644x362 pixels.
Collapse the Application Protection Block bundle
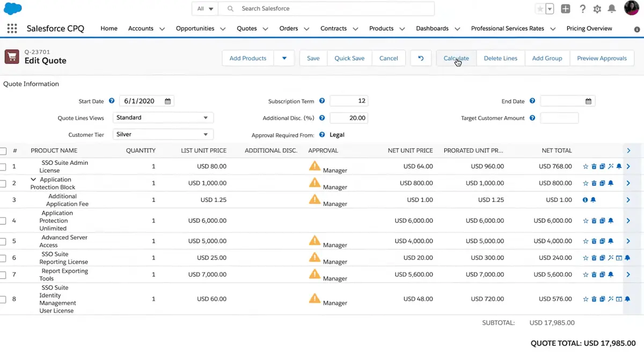33,179
